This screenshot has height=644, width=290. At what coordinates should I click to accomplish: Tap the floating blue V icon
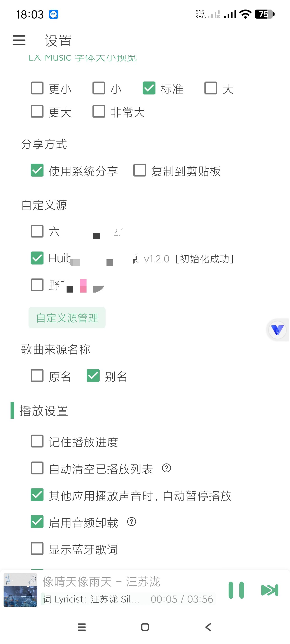pyautogui.click(x=277, y=330)
